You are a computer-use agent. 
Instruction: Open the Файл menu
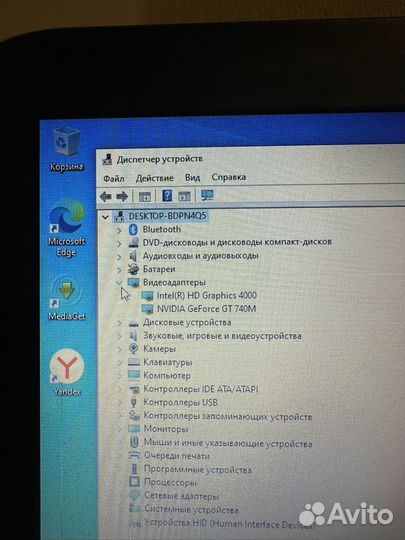pyautogui.click(x=114, y=178)
